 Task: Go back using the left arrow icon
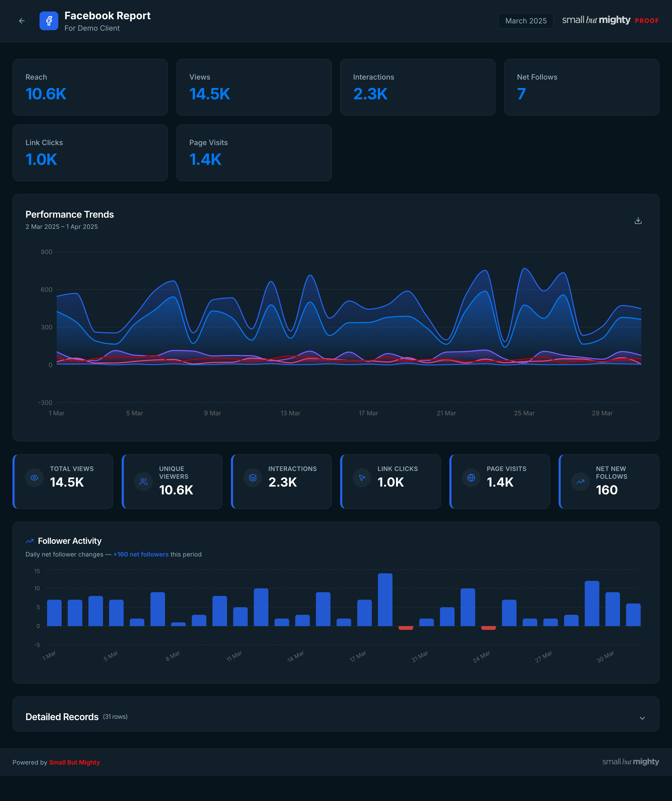22,21
